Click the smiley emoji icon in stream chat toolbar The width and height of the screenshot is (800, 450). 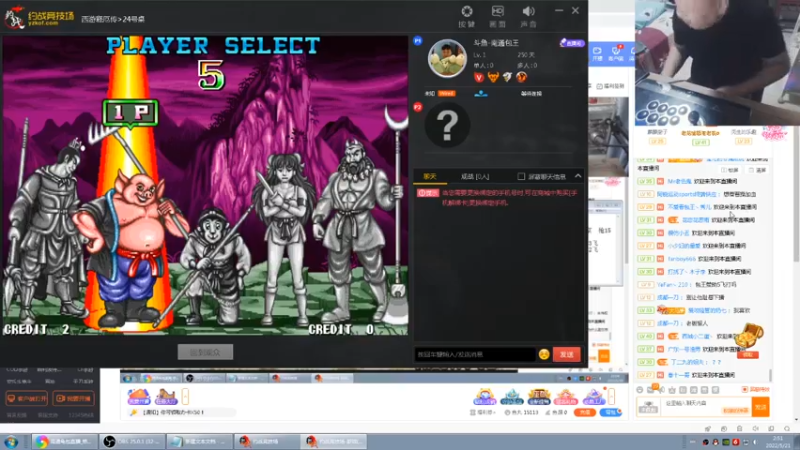640,390
